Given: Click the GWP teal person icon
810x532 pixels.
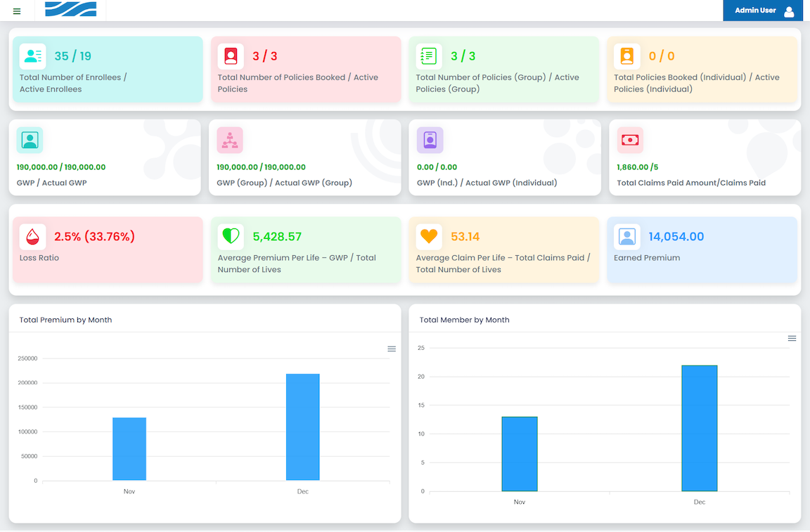Looking at the screenshot, I should pos(30,141).
